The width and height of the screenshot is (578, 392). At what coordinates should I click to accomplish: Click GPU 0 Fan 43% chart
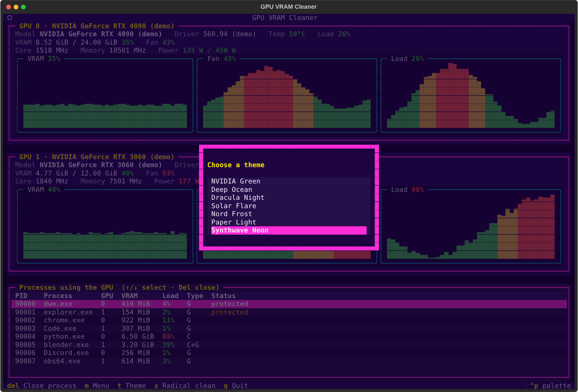coord(287,95)
